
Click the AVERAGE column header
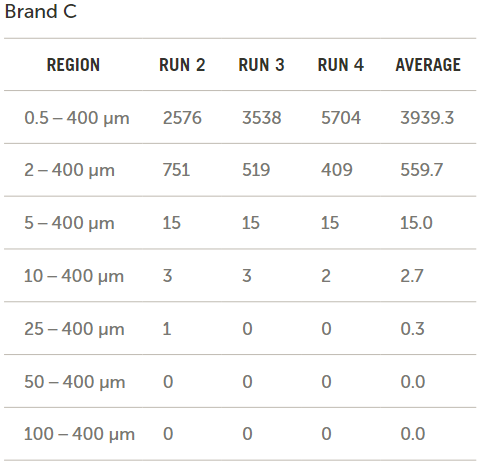(x=428, y=65)
